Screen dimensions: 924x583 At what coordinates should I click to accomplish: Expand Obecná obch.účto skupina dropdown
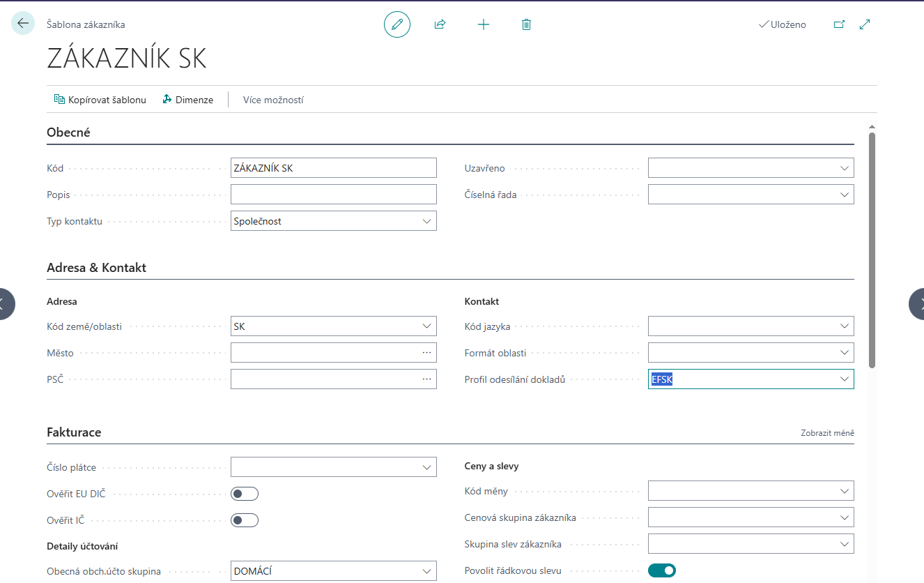pyautogui.click(x=426, y=571)
